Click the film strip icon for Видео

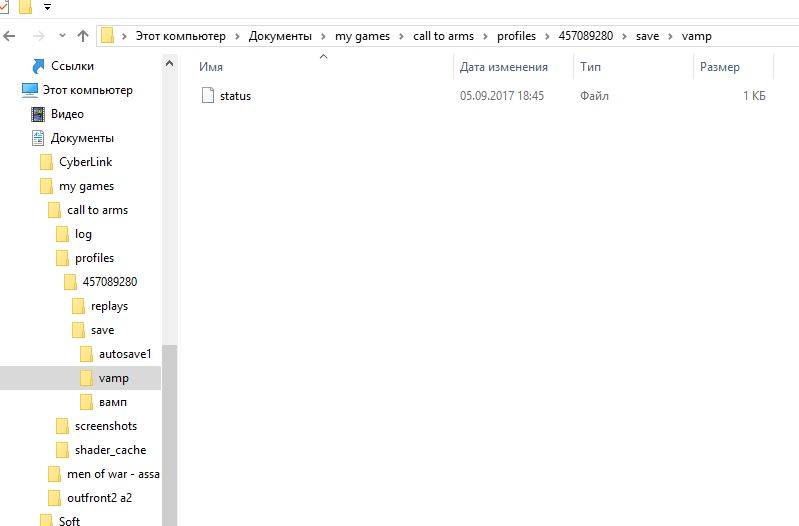[38, 114]
